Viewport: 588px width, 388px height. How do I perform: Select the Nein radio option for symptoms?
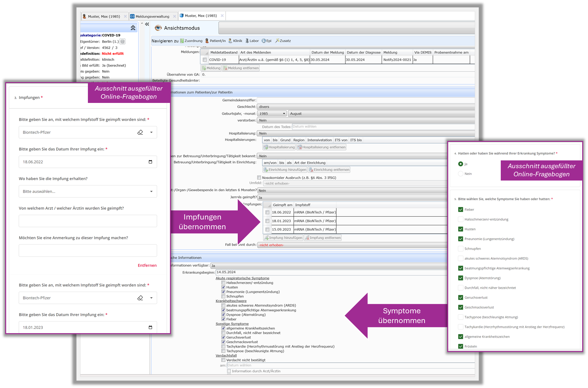(461, 174)
